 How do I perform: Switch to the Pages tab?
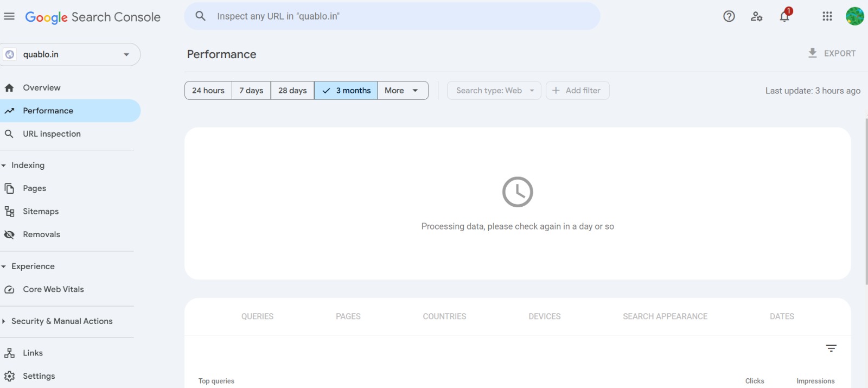(348, 316)
